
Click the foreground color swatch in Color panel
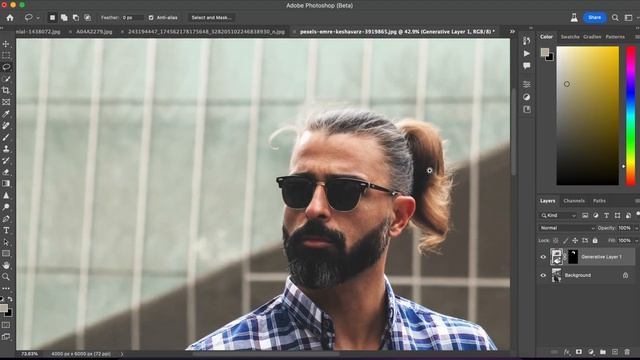[x=544, y=52]
